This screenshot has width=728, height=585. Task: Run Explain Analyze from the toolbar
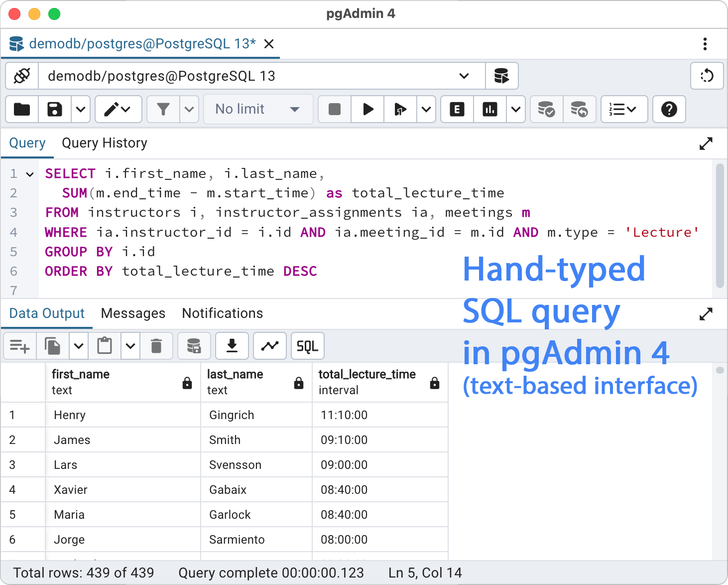(x=490, y=109)
